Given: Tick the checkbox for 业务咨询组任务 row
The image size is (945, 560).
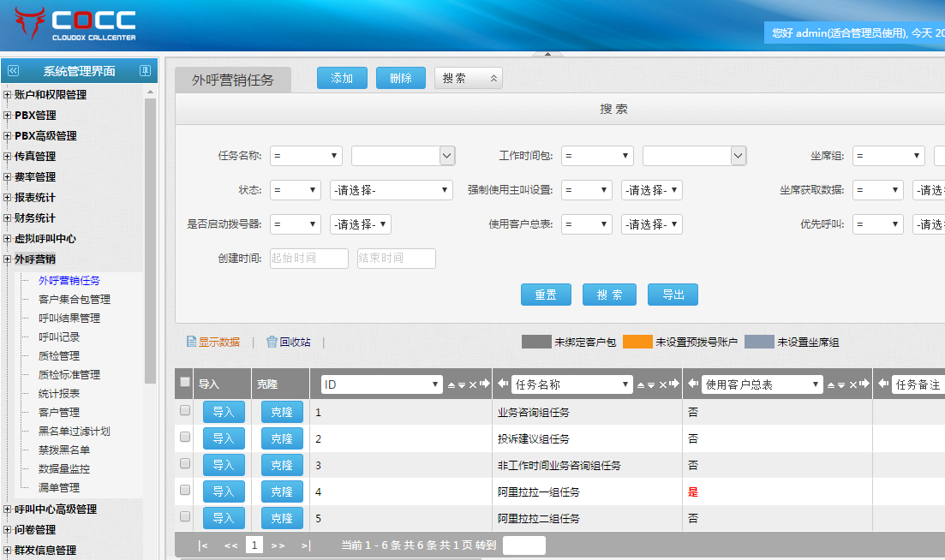Looking at the screenshot, I should (184, 411).
